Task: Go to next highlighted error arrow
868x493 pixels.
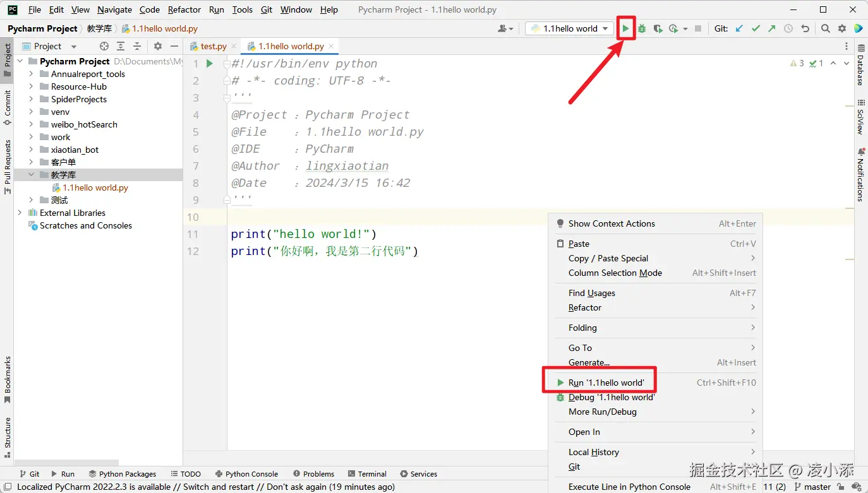Action: 847,63
